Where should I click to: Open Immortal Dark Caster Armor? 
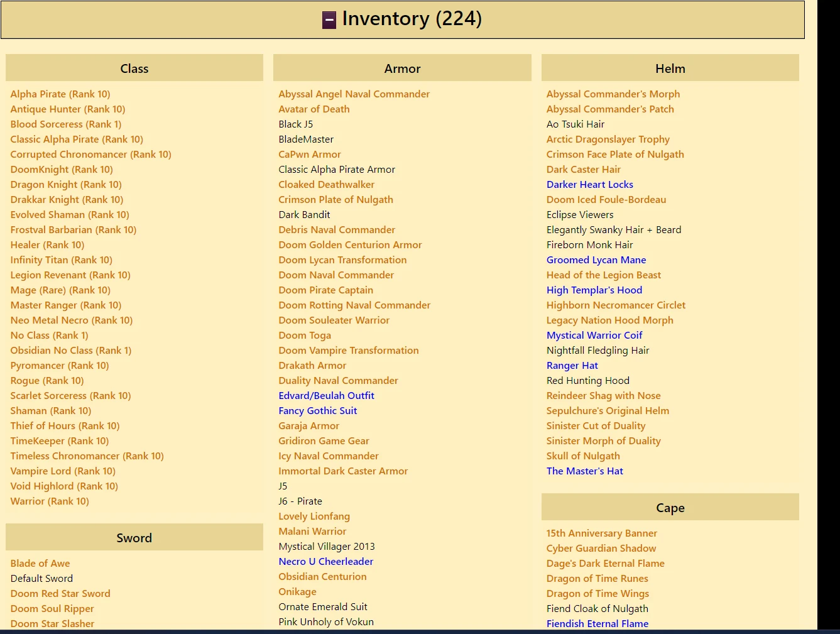pos(343,471)
